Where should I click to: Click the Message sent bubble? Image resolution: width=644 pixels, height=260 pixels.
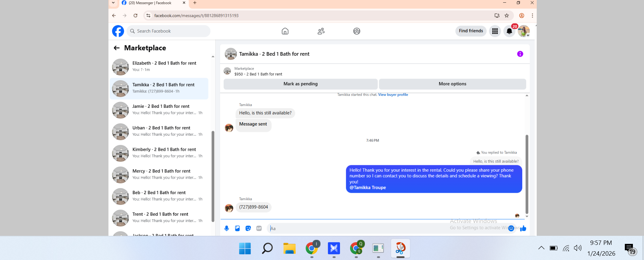(x=253, y=125)
